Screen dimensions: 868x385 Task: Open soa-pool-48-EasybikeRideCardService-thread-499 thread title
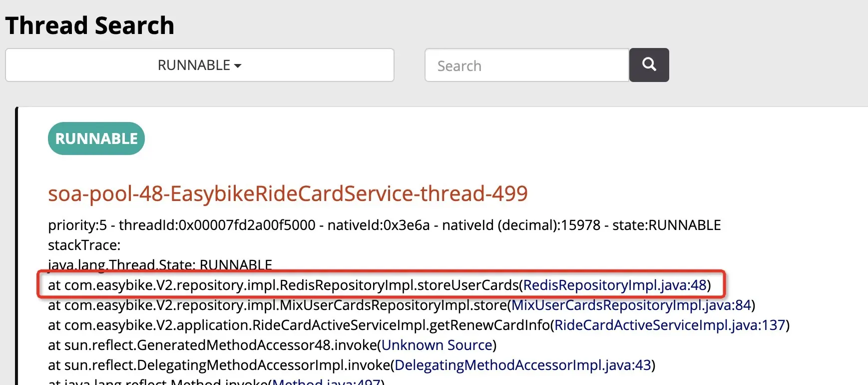pos(288,193)
